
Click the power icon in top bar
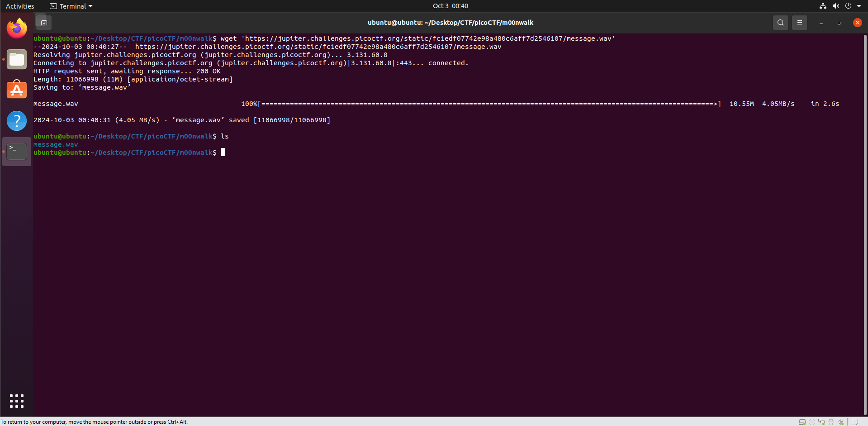(848, 6)
